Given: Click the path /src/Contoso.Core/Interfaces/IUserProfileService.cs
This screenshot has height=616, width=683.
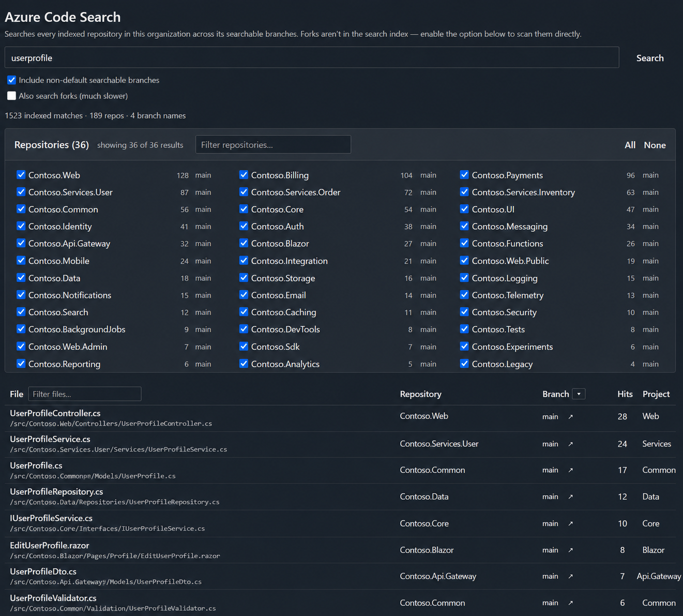Looking at the screenshot, I should (x=108, y=529).
